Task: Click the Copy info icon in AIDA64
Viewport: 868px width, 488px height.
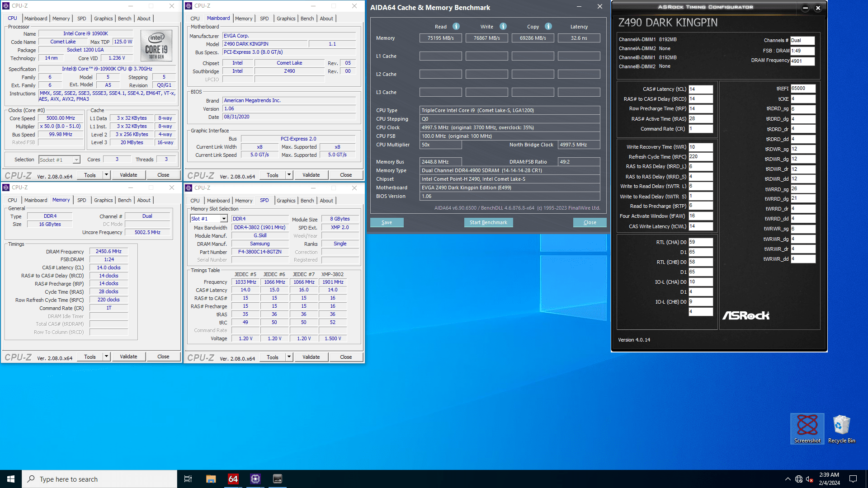Action: click(x=548, y=26)
